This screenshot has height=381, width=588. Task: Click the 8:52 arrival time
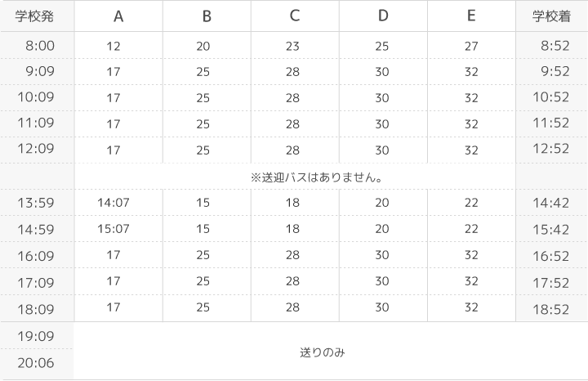pos(555,46)
